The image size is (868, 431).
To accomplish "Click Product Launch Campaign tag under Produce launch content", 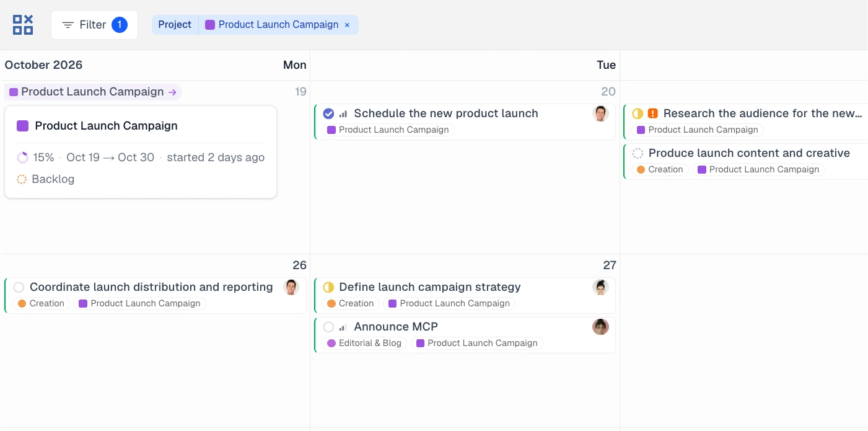I will click(x=758, y=169).
